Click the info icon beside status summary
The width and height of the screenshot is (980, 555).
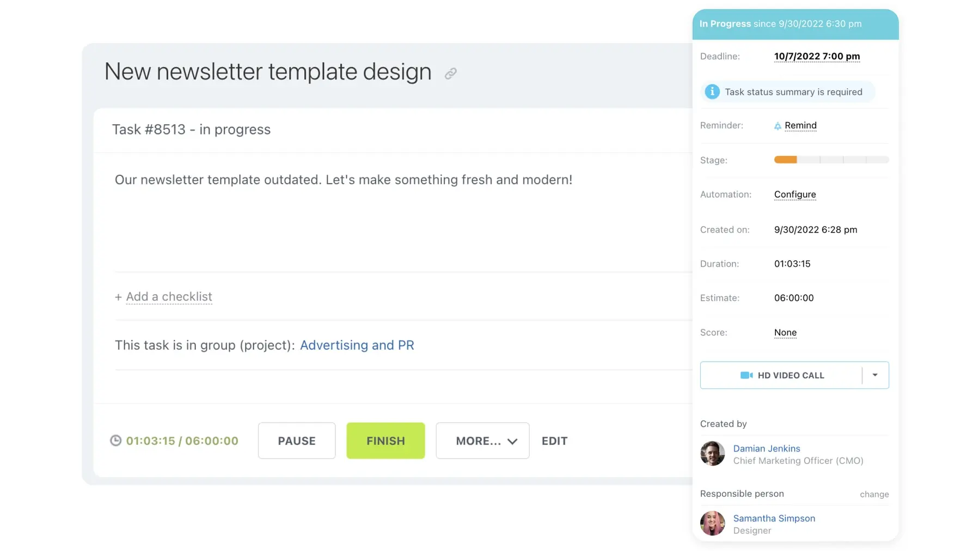tap(712, 92)
